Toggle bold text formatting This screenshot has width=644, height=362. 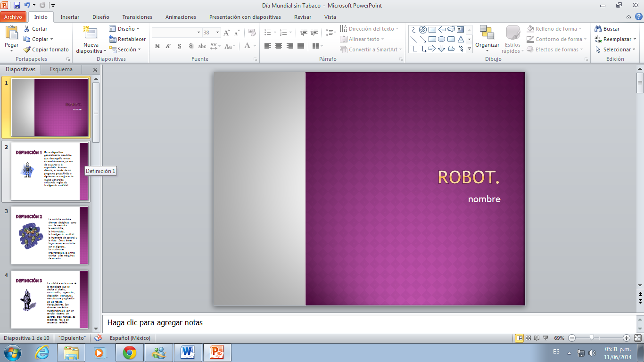(x=157, y=46)
